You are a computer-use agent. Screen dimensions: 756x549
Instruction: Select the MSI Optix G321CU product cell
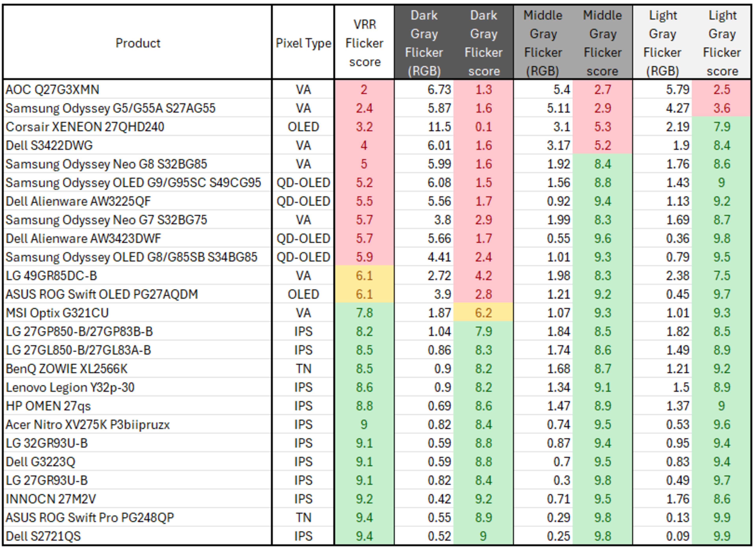pos(57,313)
